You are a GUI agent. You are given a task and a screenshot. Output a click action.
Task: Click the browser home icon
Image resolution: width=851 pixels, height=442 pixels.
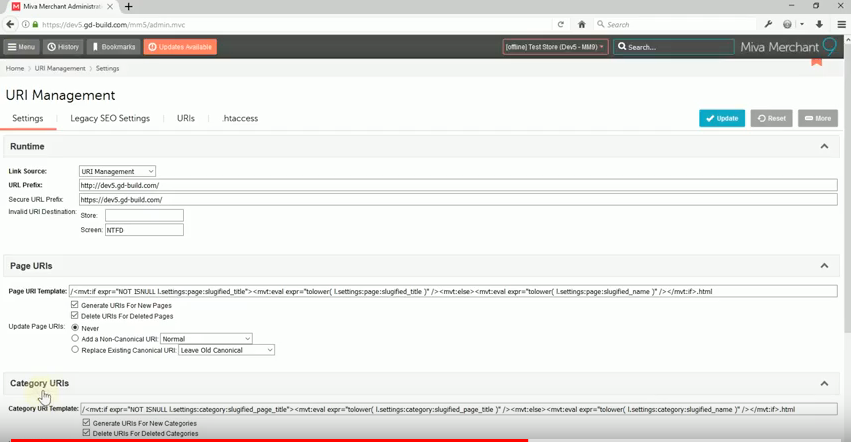coord(581,24)
